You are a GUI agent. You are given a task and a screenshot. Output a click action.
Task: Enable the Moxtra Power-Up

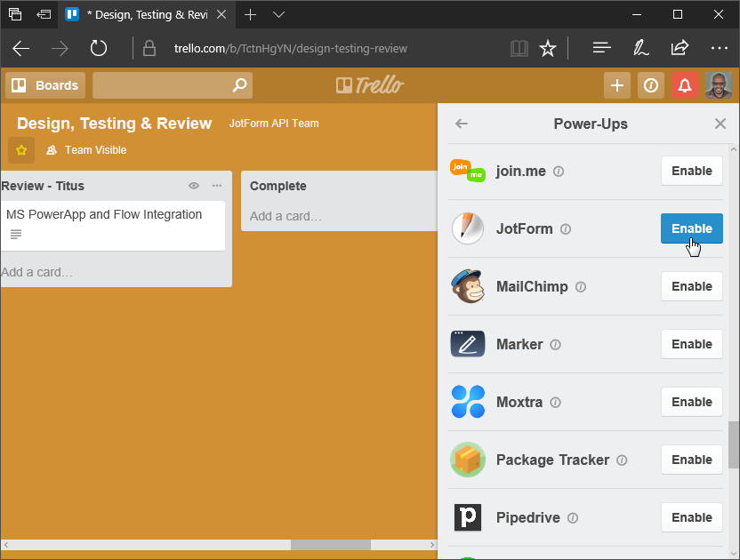(x=692, y=402)
